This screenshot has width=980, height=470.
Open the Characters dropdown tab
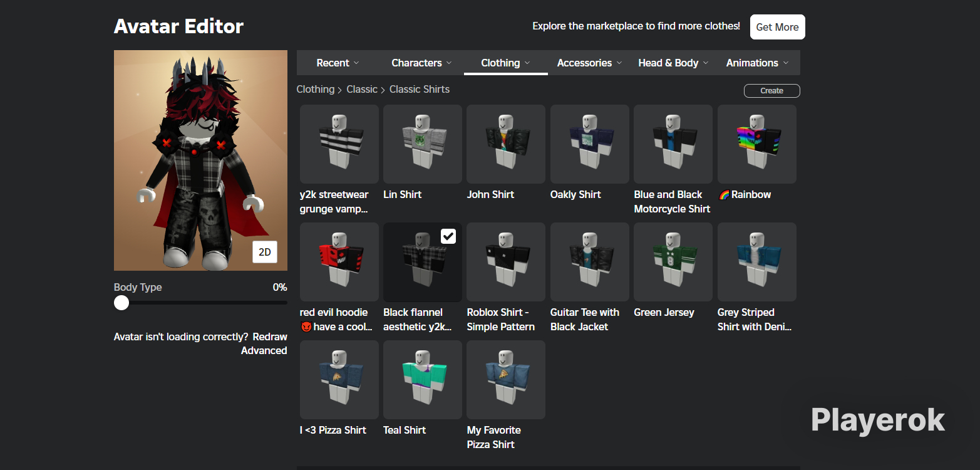pos(421,63)
